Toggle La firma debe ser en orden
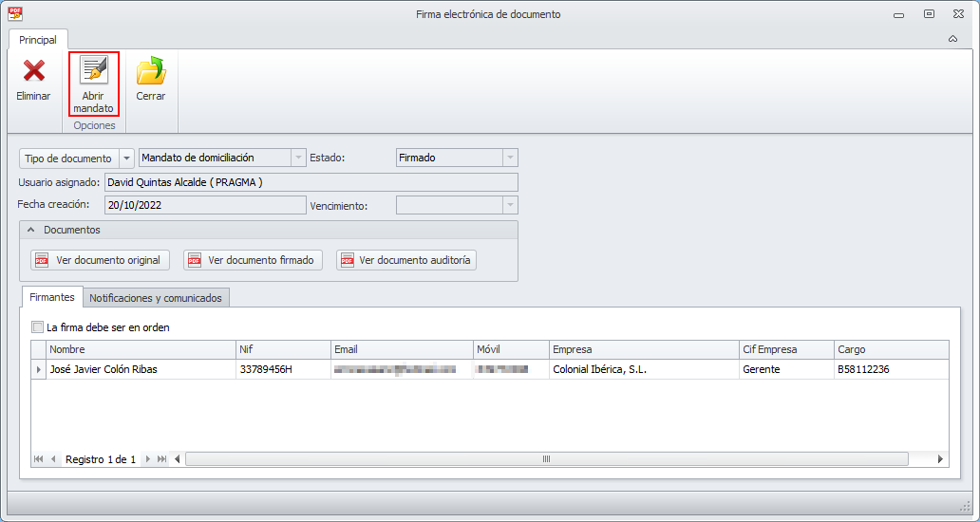Image resolution: width=980 pixels, height=522 pixels. tap(38, 327)
